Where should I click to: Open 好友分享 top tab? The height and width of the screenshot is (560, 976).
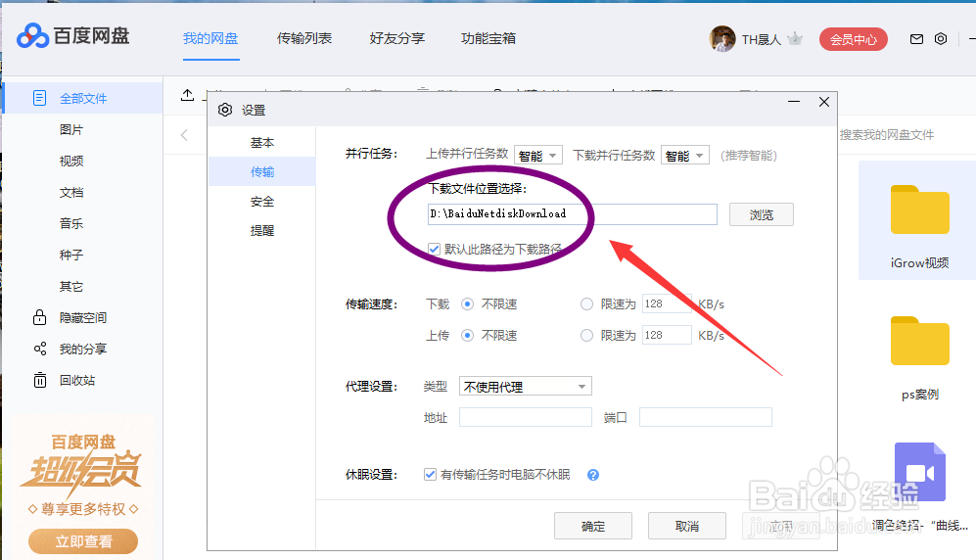click(x=397, y=38)
